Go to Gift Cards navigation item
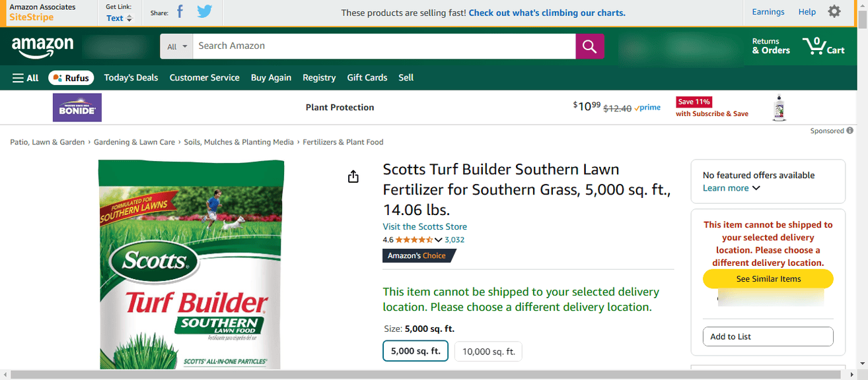Viewport: 868px width, 380px height. coord(367,78)
